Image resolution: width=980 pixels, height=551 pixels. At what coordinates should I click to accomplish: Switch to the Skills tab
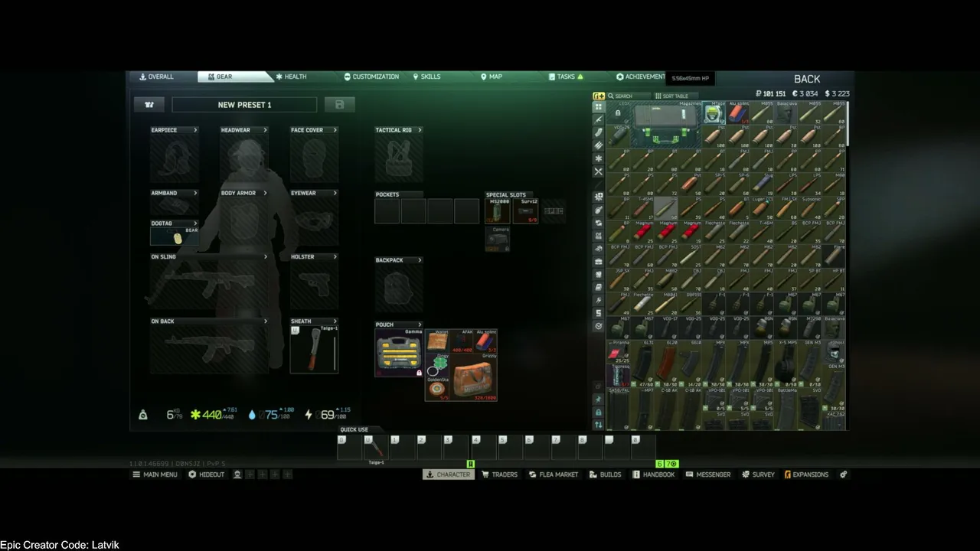(426, 77)
